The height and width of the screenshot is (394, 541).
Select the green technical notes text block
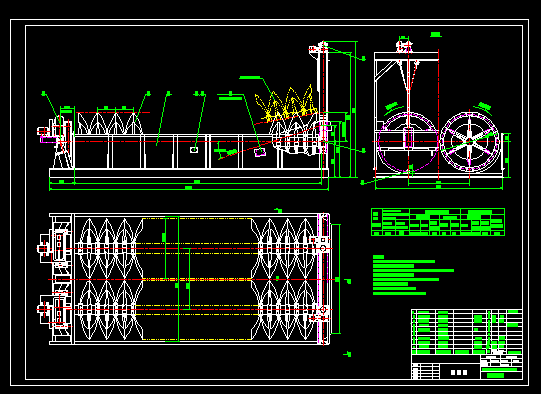point(413,275)
